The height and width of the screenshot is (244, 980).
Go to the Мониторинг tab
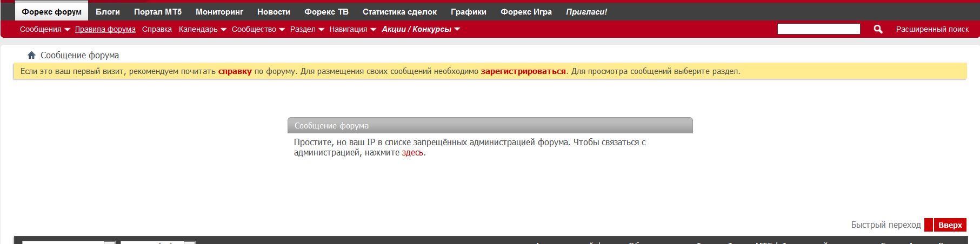pos(219,12)
